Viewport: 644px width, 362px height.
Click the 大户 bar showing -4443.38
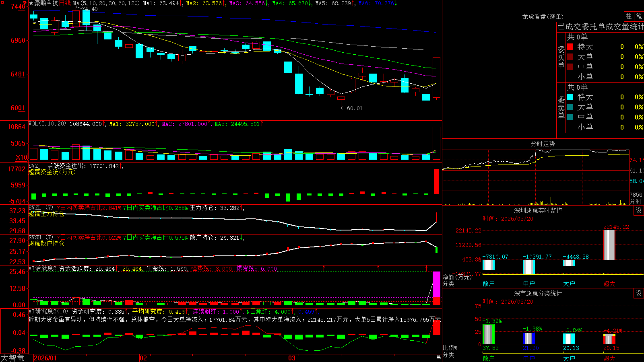pos(569,263)
